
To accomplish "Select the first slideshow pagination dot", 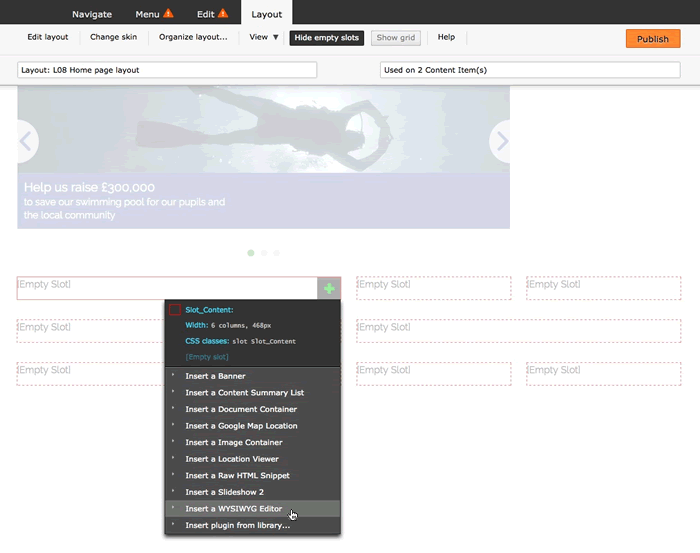I will (250, 253).
